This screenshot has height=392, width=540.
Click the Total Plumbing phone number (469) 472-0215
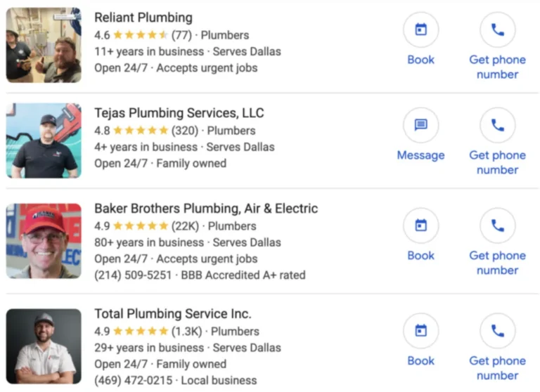(133, 381)
